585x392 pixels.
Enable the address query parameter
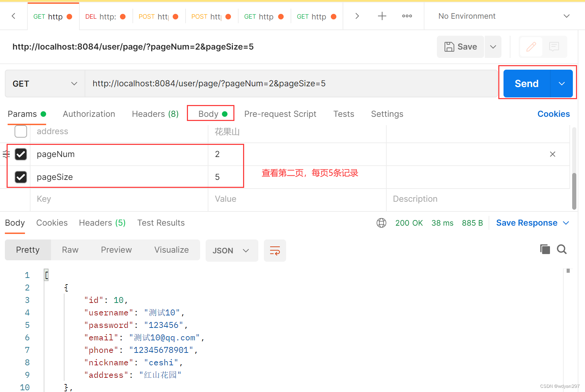21,131
